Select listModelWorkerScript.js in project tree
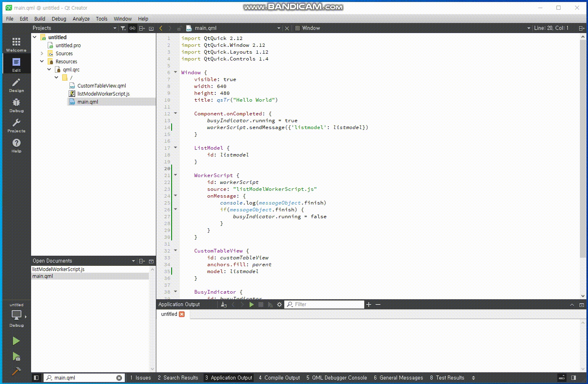588x384 pixels. coord(103,94)
